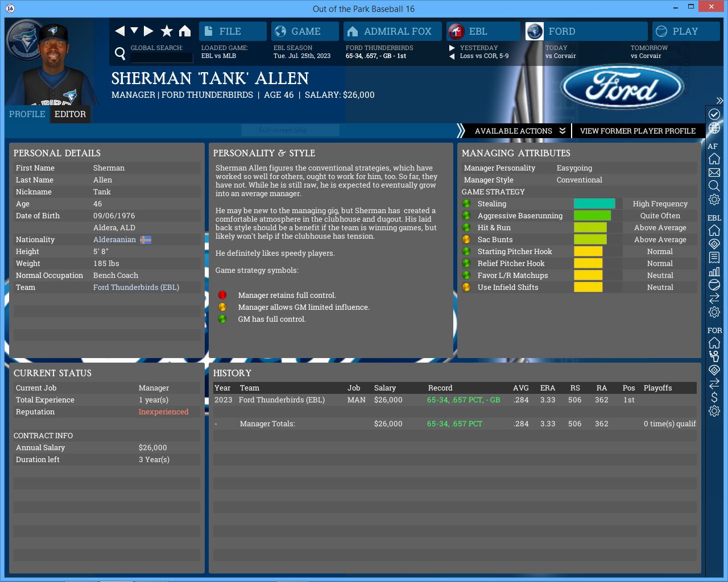Open Ford Thunderbirds (EBL) team link
Viewport: 728px width, 582px height.
pyautogui.click(x=136, y=287)
